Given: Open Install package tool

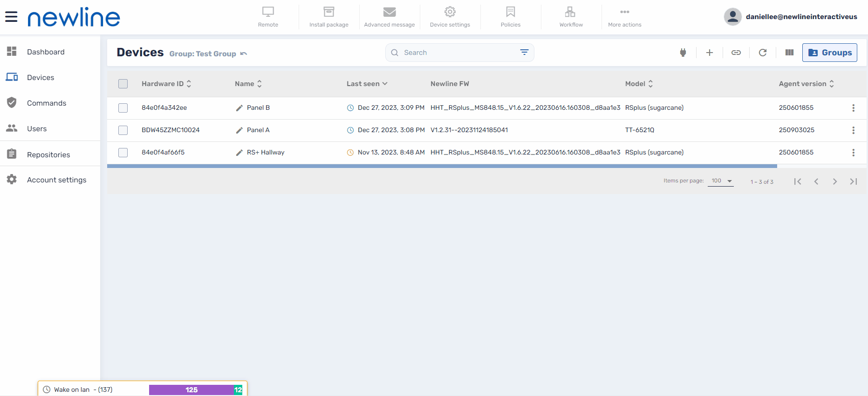Looking at the screenshot, I should tap(329, 17).
